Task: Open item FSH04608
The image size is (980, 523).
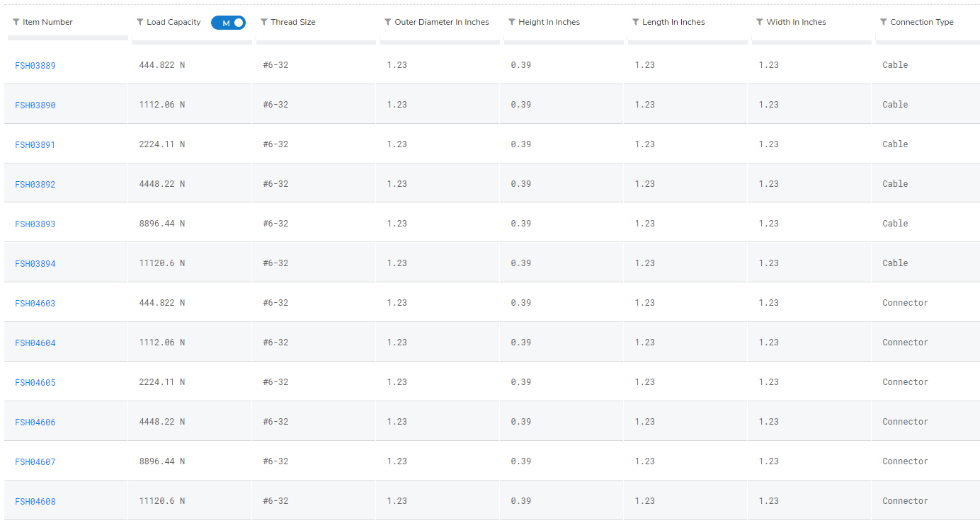Action: point(35,502)
